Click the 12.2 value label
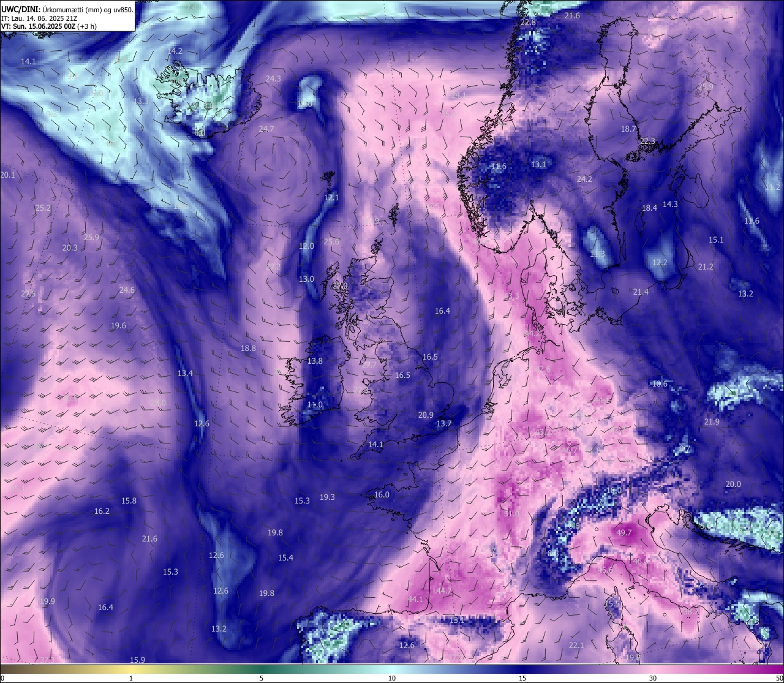784x683 pixels. click(x=660, y=263)
